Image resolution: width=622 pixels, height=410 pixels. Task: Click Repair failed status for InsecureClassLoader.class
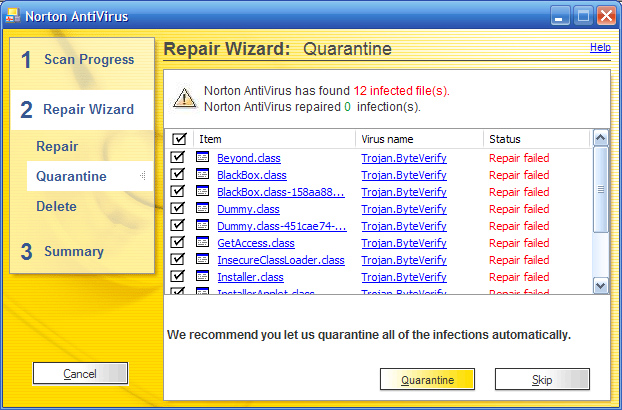click(519, 260)
